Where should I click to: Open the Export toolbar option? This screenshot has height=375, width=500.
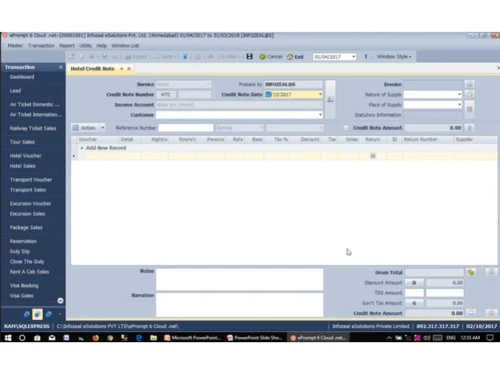click(136, 57)
